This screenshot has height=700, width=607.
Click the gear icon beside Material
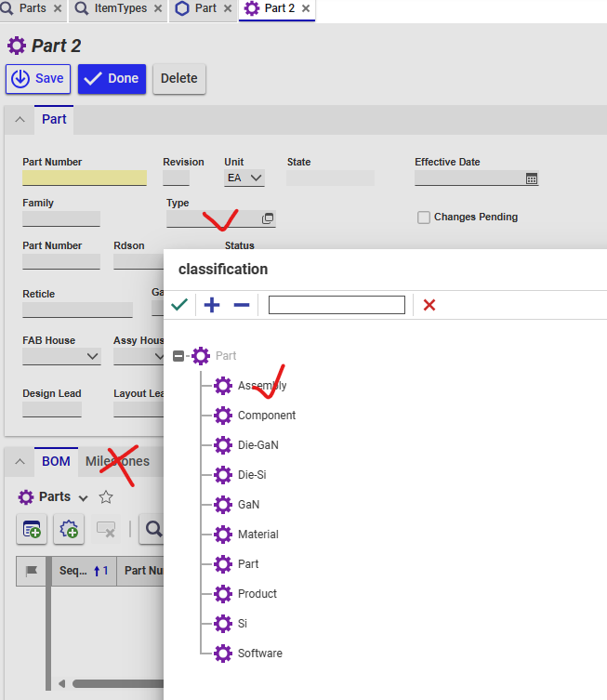tap(223, 535)
